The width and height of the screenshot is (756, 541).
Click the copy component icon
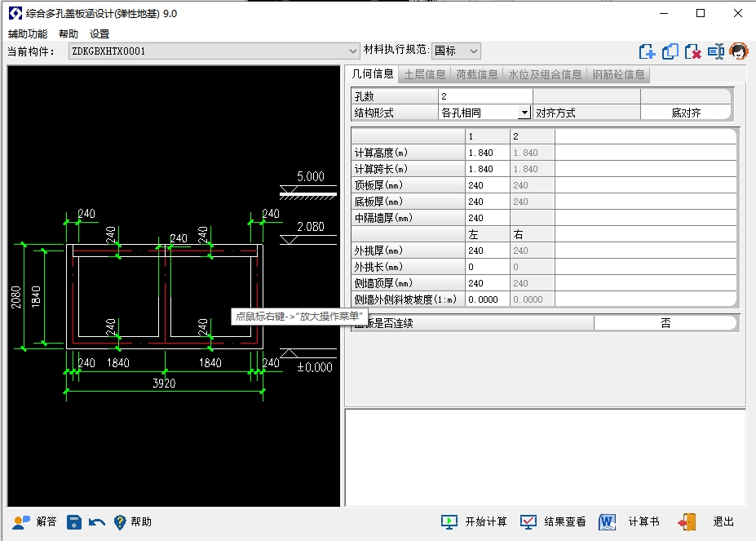670,51
